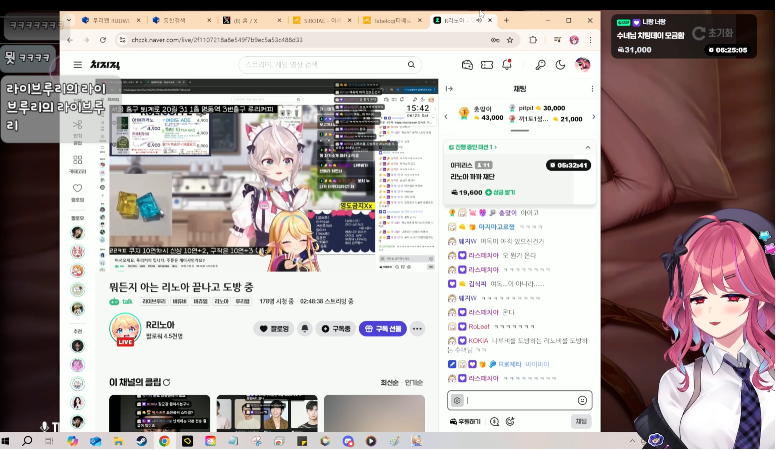Image resolution: width=776 pixels, height=450 pixels.
Task: Open more options ellipsis beside 구독 선물
Action: tap(417, 329)
